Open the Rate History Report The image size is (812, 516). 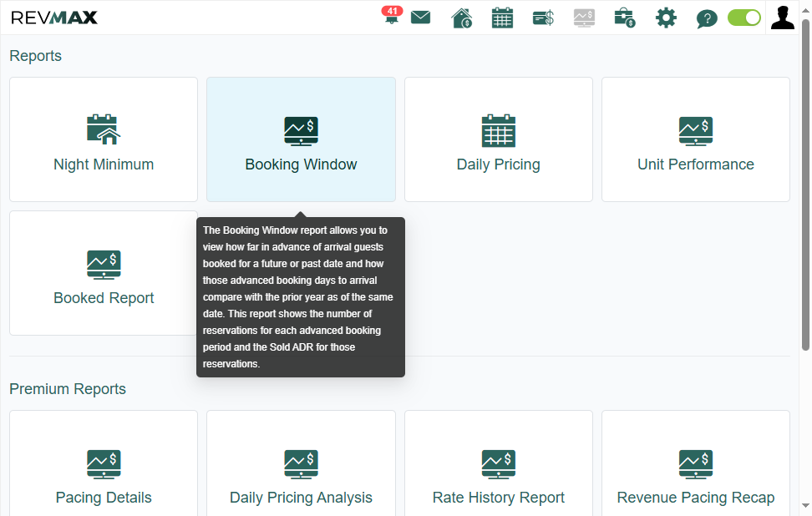coord(498,463)
